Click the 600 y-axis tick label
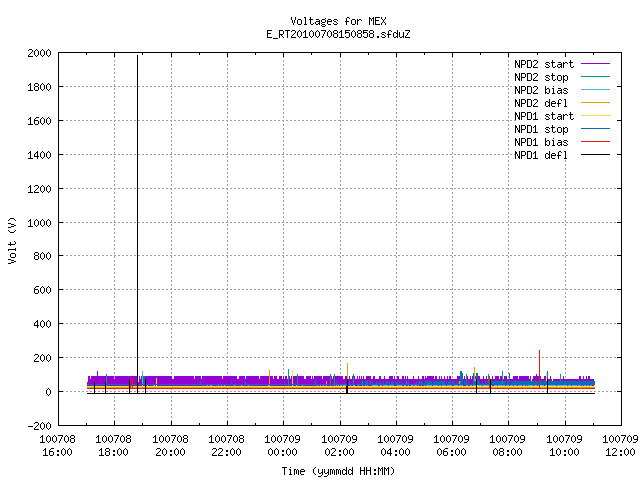 (42, 290)
